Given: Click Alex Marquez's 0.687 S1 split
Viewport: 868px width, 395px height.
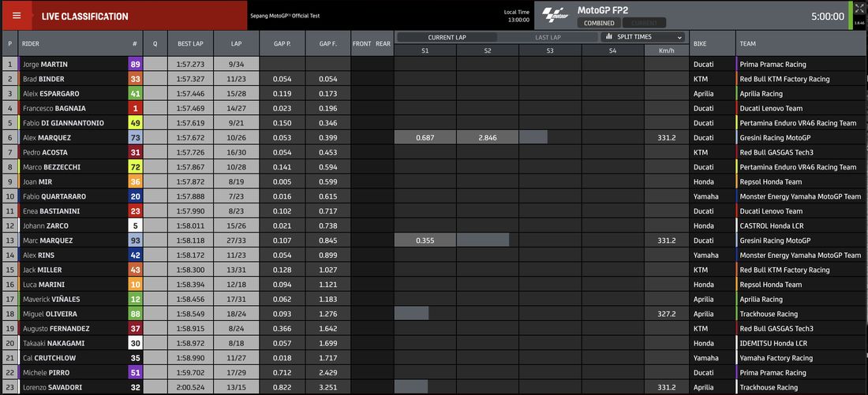Looking at the screenshot, I should 425,138.
